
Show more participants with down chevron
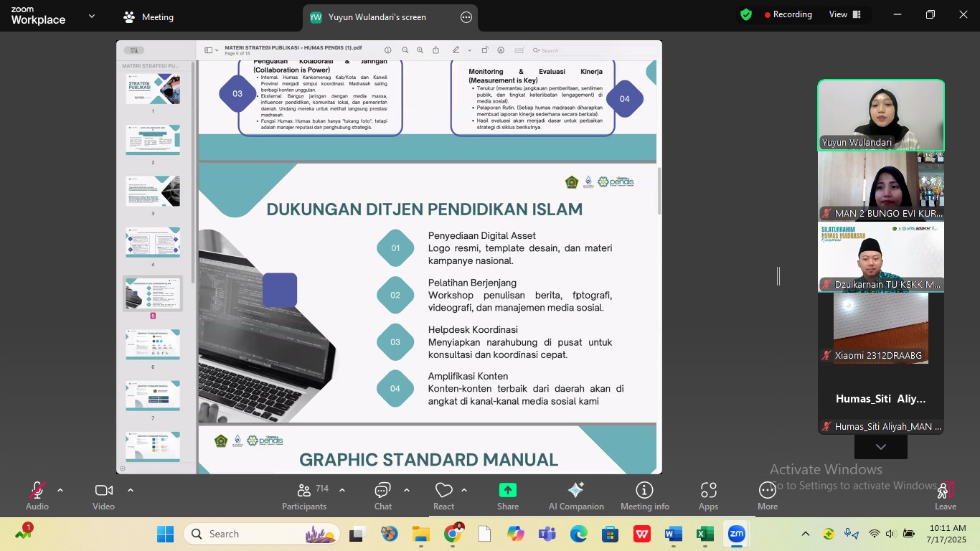[x=880, y=447]
